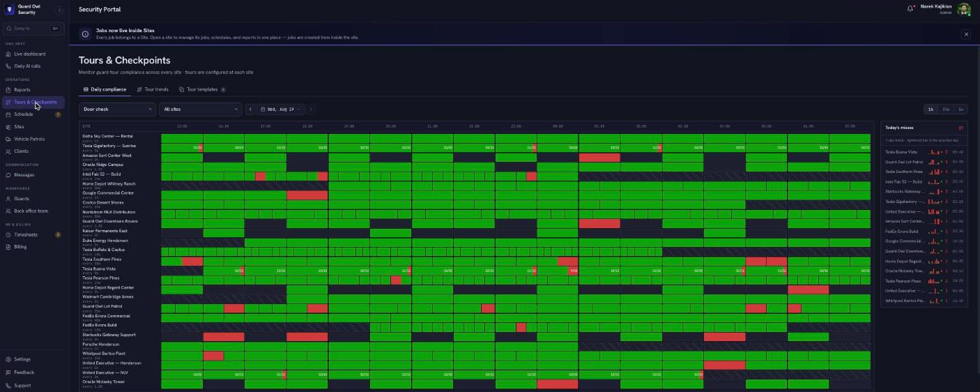Go to the Back office team page
The width and height of the screenshot is (980, 392).
[33, 211]
